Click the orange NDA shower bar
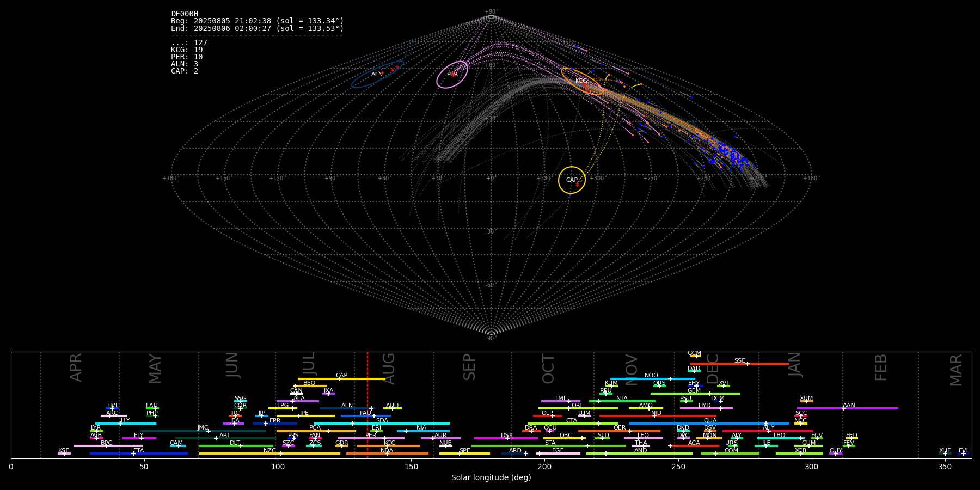 pos(387,454)
